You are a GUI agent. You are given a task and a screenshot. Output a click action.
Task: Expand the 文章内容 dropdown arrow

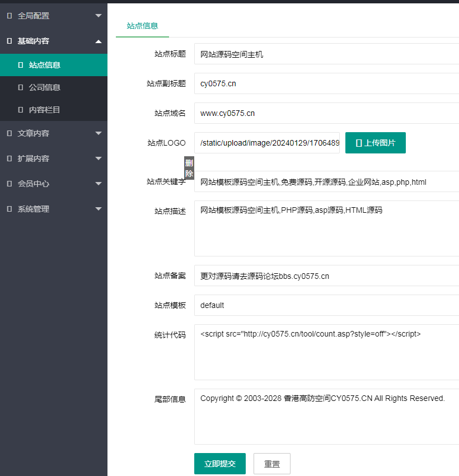click(x=99, y=133)
